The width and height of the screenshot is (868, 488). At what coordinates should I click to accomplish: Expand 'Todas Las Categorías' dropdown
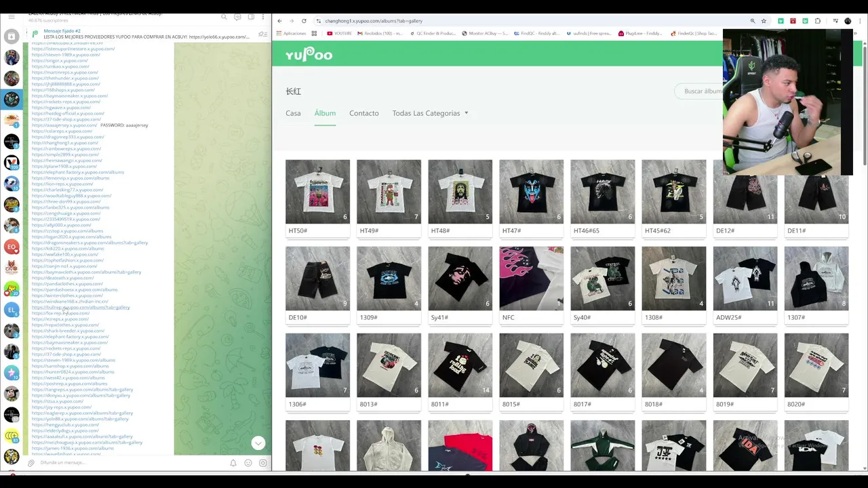431,113
